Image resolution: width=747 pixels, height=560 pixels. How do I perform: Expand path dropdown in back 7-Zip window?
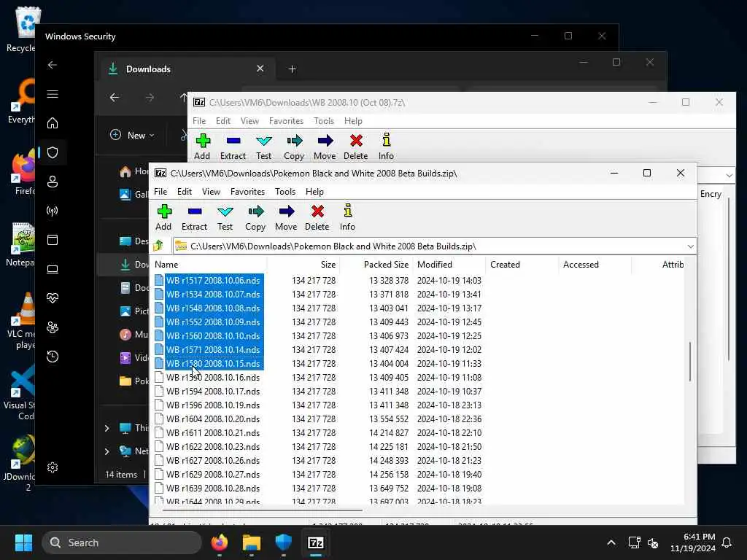729,176
